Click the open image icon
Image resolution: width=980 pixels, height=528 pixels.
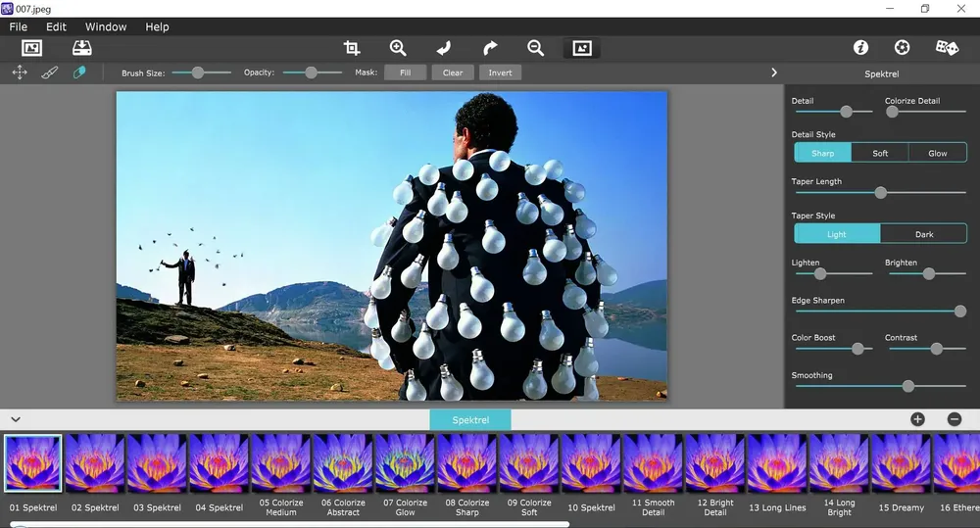[31, 48]
